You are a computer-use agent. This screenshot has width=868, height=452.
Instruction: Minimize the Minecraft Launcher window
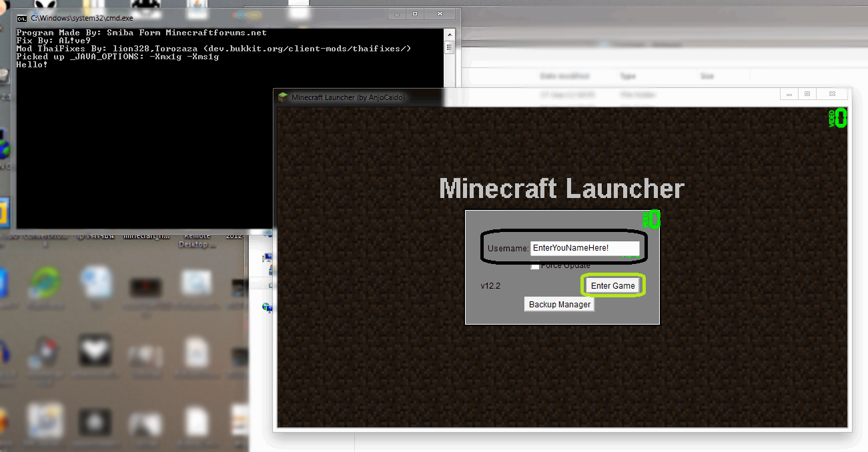point(789,94)
